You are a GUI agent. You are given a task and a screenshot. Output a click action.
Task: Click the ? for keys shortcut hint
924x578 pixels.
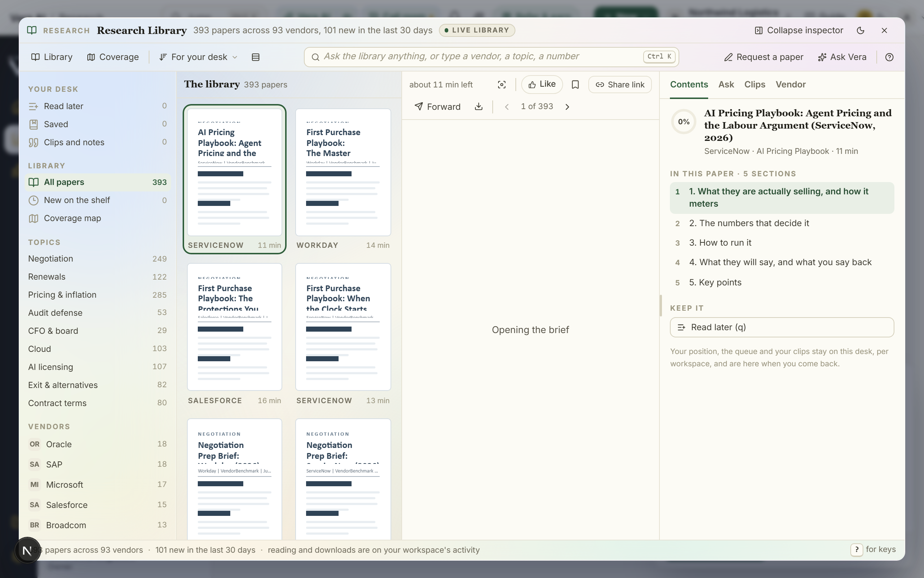(872, 550)
